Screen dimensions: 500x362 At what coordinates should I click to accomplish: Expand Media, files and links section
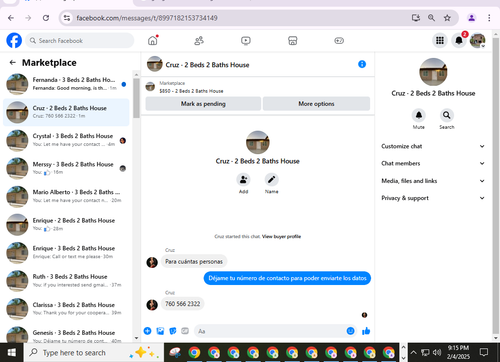coord(433,181)
